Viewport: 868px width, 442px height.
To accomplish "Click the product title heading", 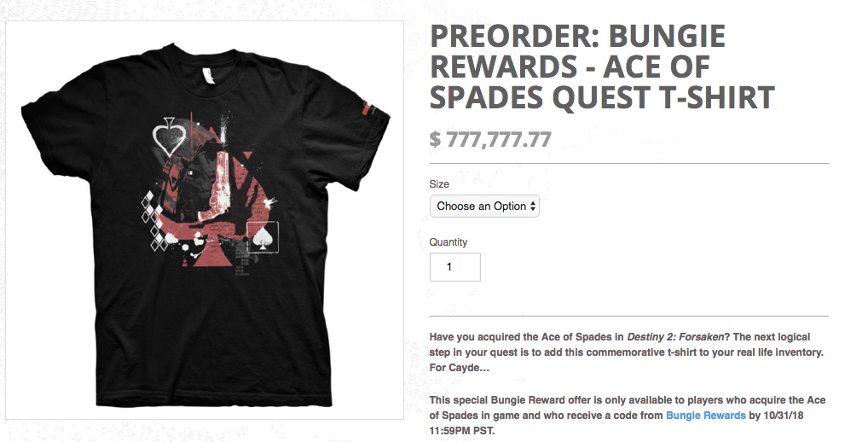I will click(601, 67).
